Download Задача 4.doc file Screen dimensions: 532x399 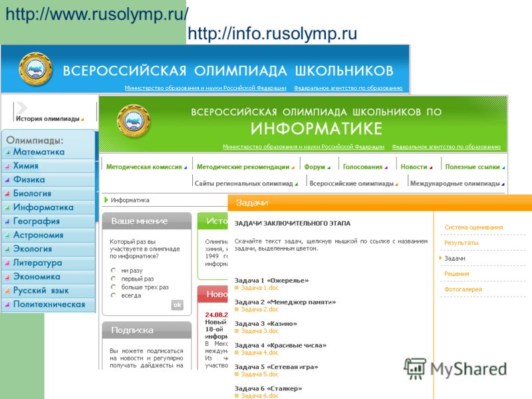[259, 352]
